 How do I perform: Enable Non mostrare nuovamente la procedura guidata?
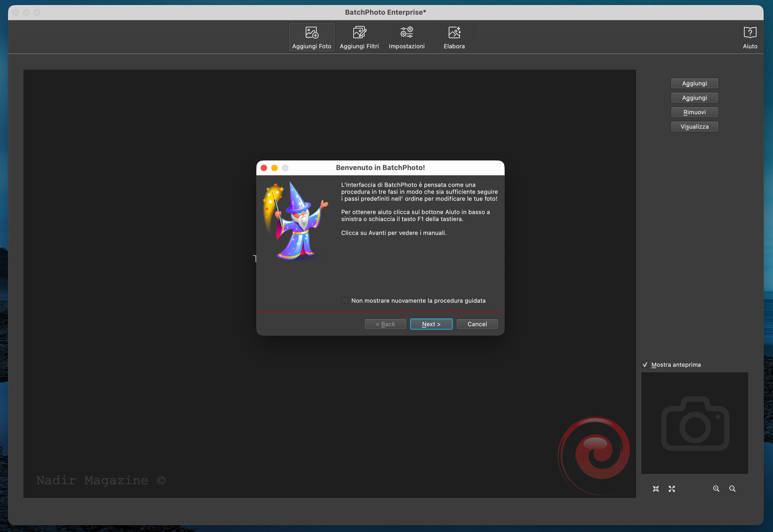345,300
